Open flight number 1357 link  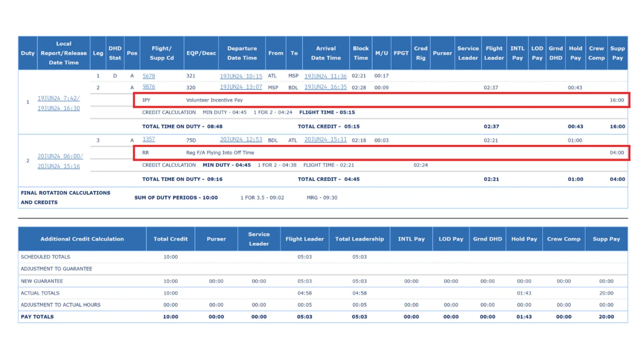(x=149, y=139)
